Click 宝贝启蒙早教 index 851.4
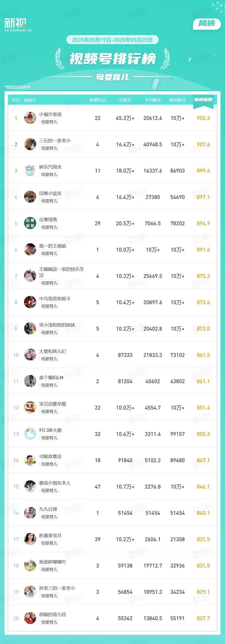This screenshot has width=225, height=644. pyautogui.click(x=203, y=408)
